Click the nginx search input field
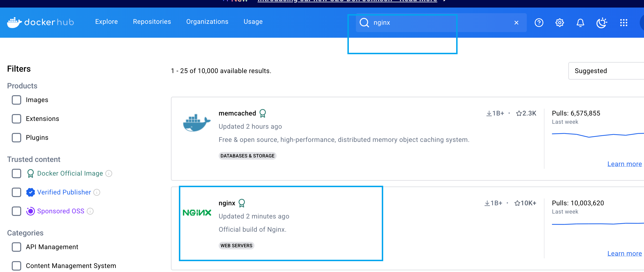 (x=441, y=23)
